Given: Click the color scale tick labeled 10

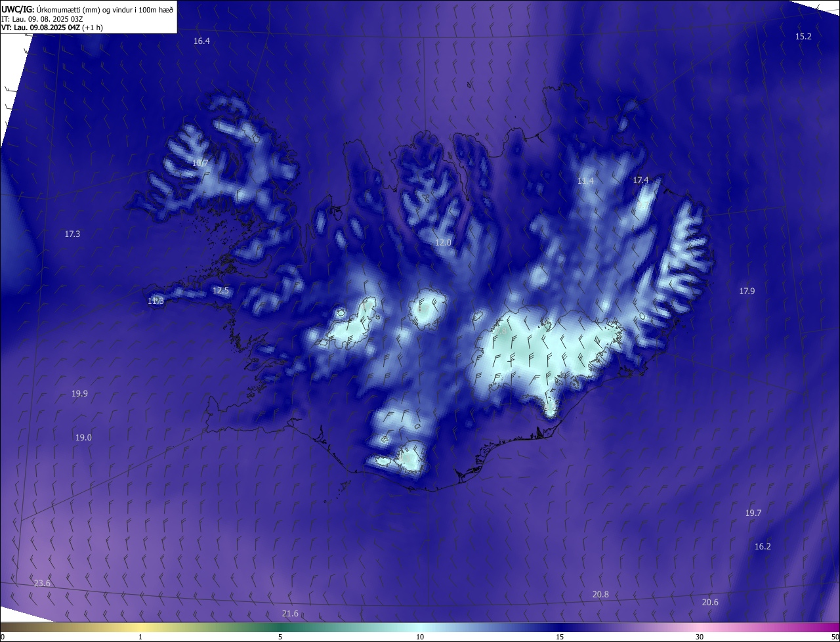Looking at the screenshot, I should click(x=420, y=637).
